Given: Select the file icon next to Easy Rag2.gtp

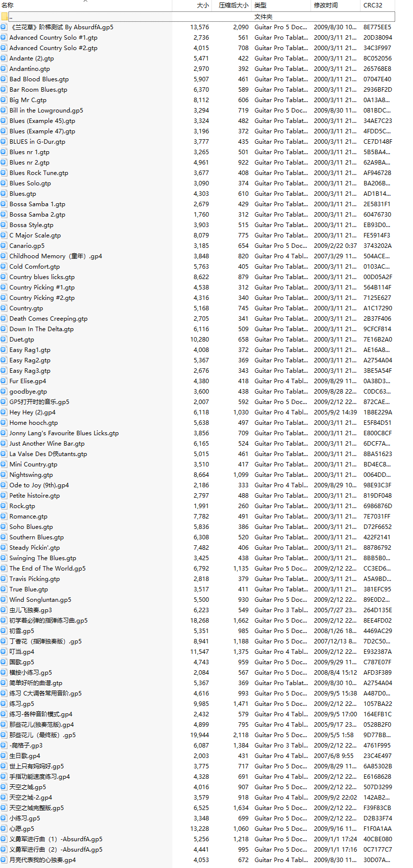Looking at the screenshot, I should pos(4,360).
